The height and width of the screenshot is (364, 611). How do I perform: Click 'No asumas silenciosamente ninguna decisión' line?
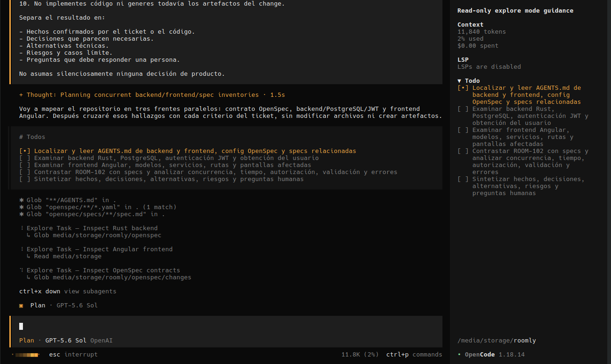[122, 73]
